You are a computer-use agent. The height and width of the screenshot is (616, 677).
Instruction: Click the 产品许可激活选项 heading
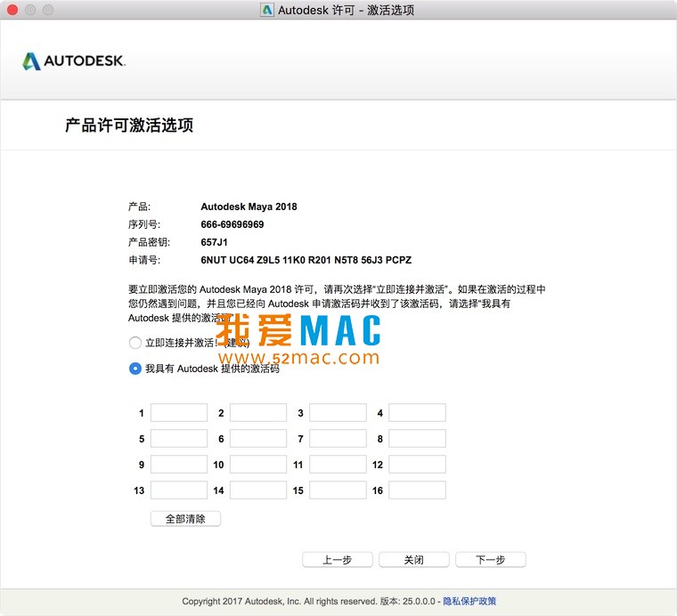tap(129, 126)
